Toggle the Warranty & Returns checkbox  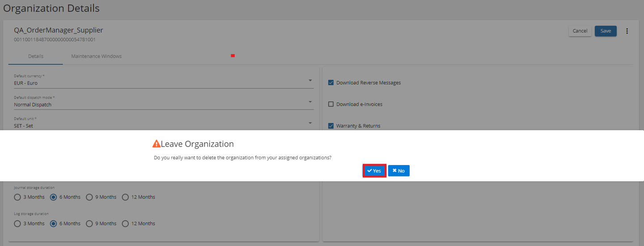coord(331,126)
